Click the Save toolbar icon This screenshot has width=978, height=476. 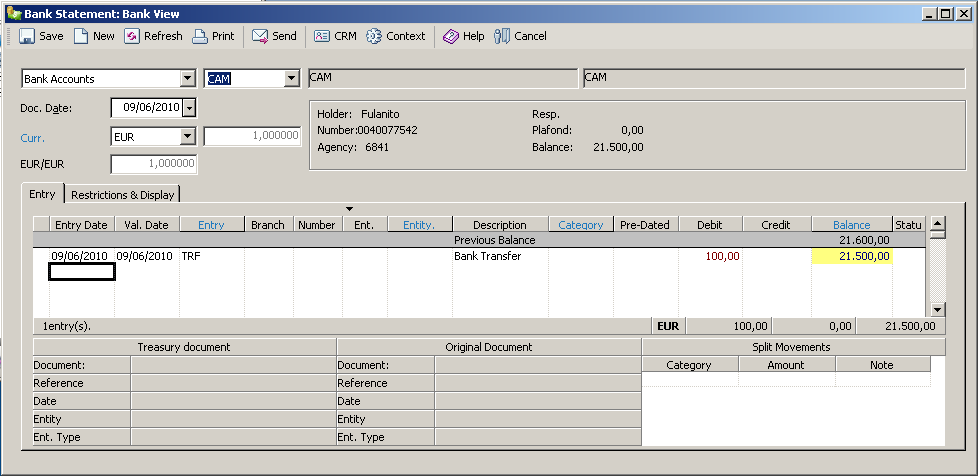28,36
